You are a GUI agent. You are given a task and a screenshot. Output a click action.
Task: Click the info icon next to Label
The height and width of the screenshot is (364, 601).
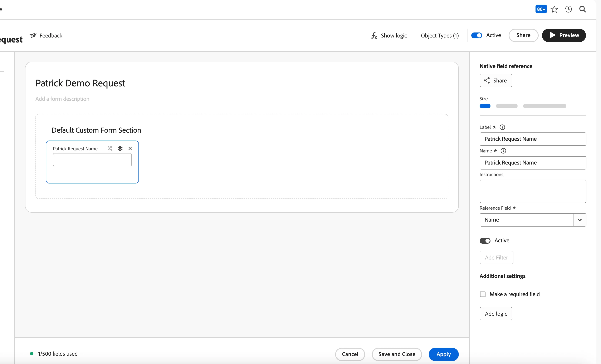coord(502,127)
